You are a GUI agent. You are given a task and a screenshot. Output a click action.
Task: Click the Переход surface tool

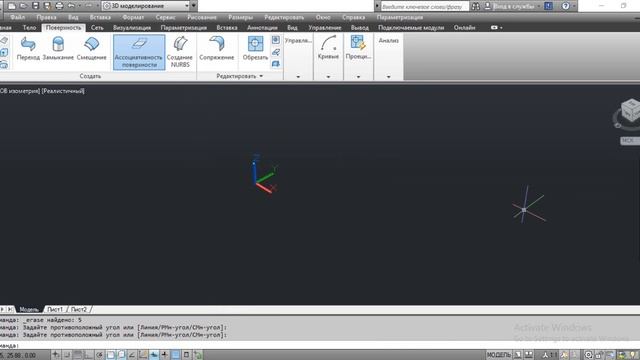tap(28, 49)
